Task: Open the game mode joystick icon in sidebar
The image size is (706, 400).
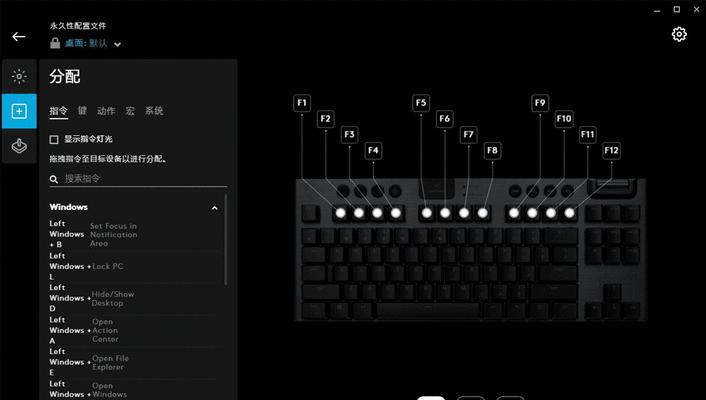Action: coord(19,146)
